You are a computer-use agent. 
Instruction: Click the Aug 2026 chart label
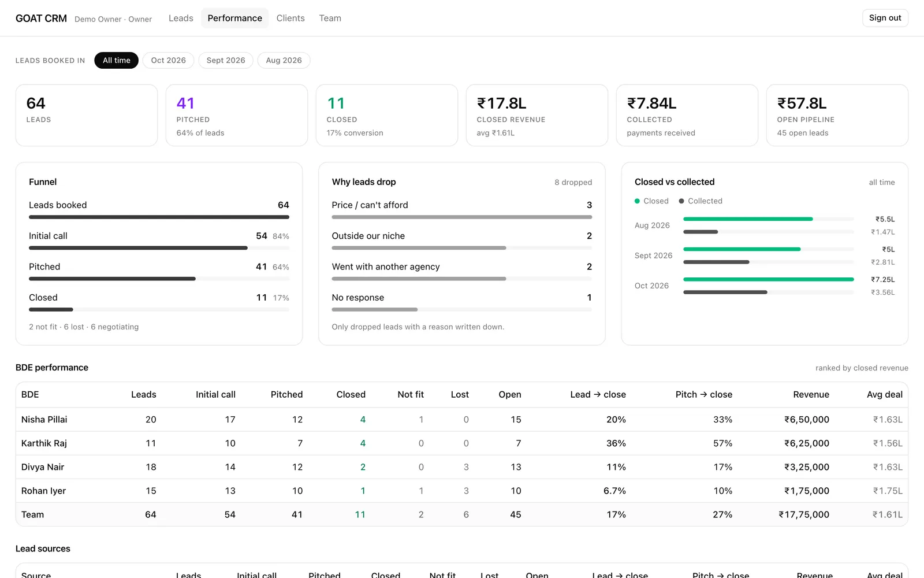pos(652,225)
